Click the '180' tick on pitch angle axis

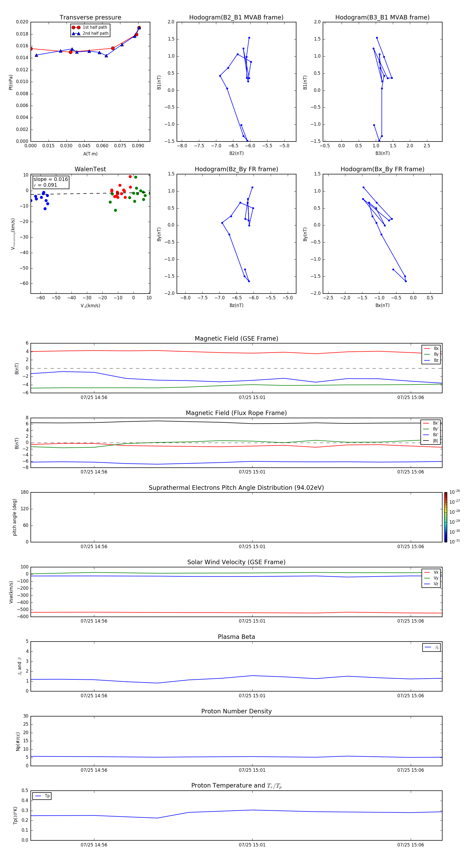25,492
